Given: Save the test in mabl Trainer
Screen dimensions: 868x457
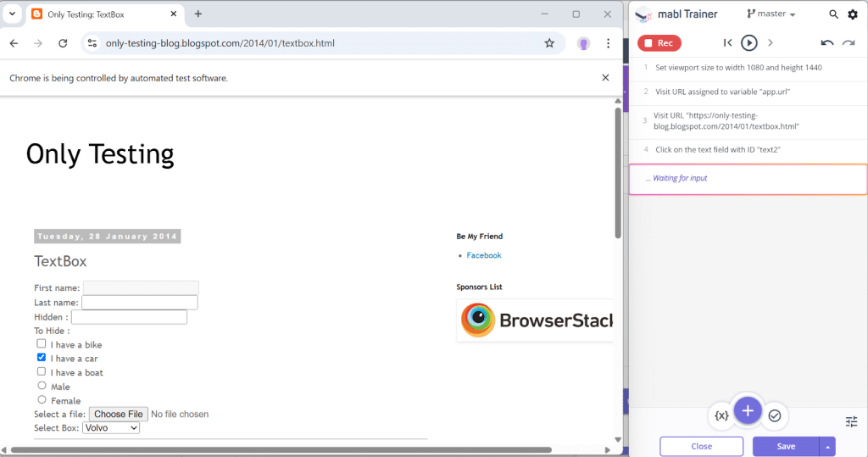Looking at the screenshot, I should tap(786, 446).
